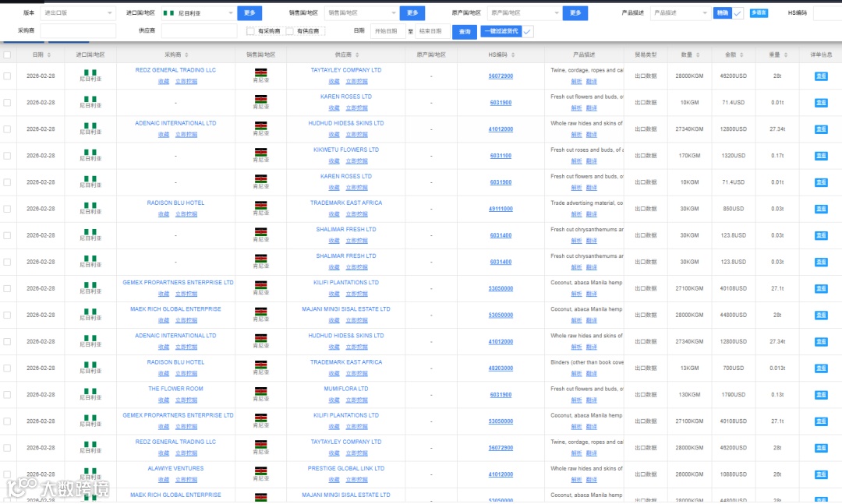Click the 查询 search button
The width and height of the screenshot is (842, 504).
(465, 32)
